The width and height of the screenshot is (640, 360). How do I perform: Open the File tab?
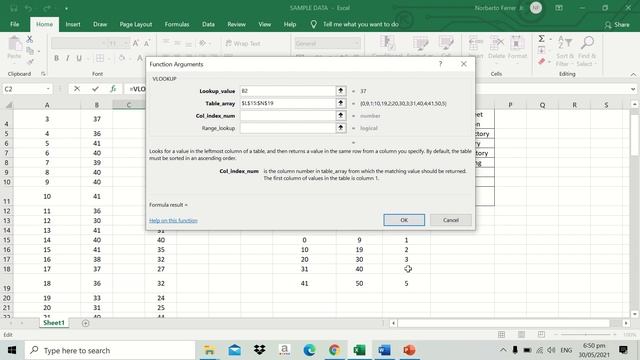pyautogui.click(x=15, y=24)
